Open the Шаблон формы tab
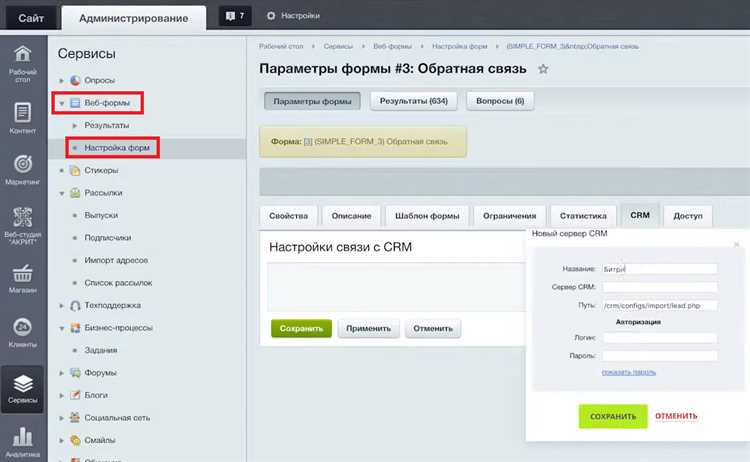Viewport: 750px width, 462px height. [427, 216]
